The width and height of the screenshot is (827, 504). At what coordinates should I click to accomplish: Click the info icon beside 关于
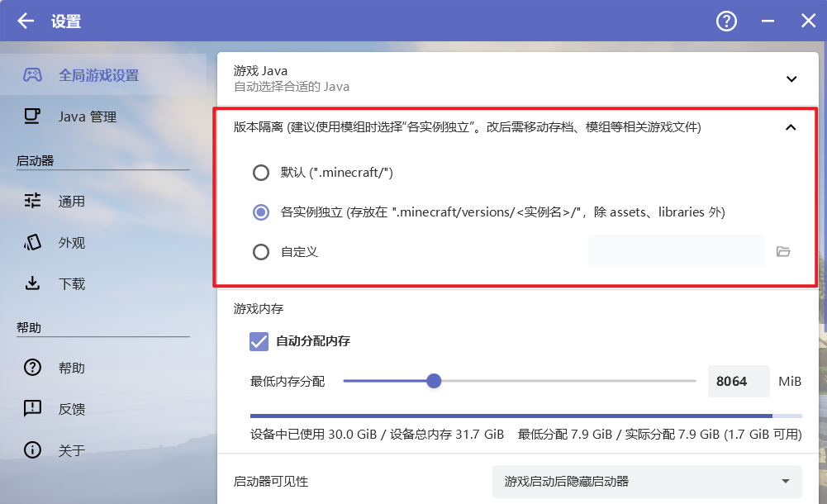[31, 449]
